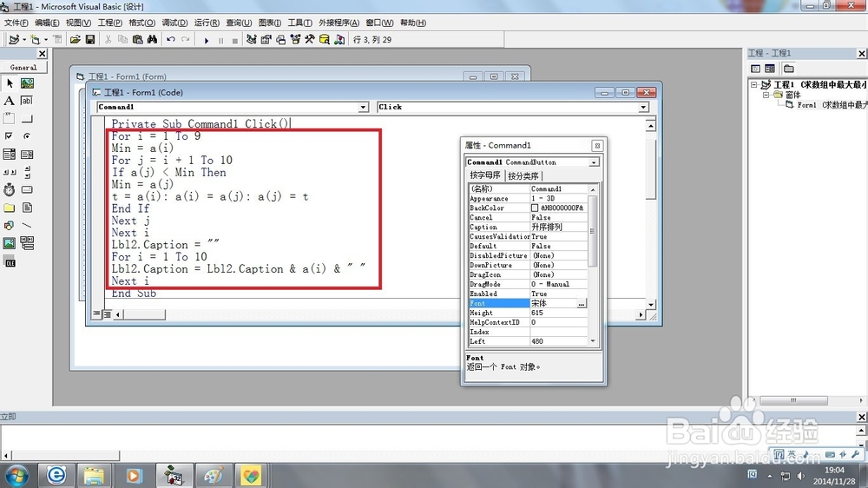Viewport: 868px width, 488px height.
Task: Click the General toolbox tab button
Action: tap(23, 68)
